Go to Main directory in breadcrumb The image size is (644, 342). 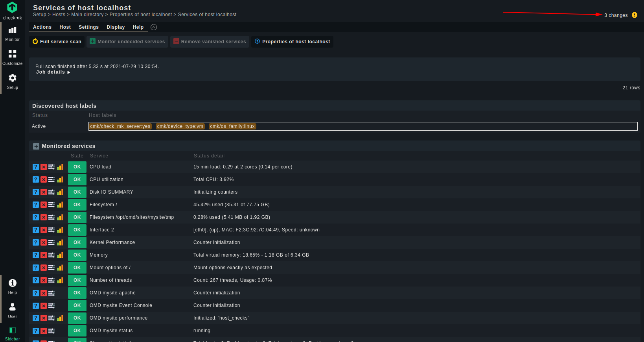click(x=87, y=15)
